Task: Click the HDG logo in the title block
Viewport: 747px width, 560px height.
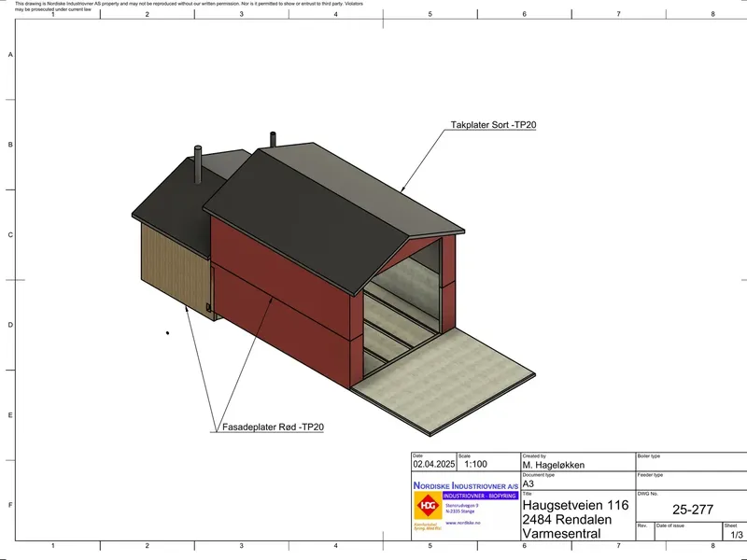Action: 428,506
